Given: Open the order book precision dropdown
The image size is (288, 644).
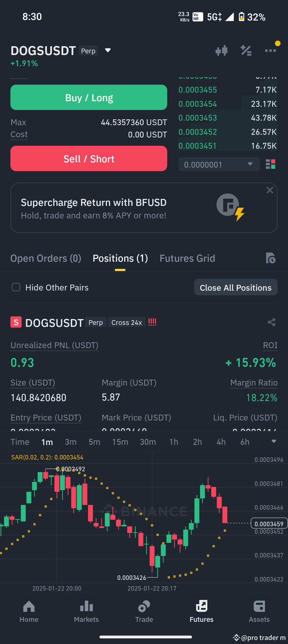Looking at the screenshot, I should coord(219,164).
